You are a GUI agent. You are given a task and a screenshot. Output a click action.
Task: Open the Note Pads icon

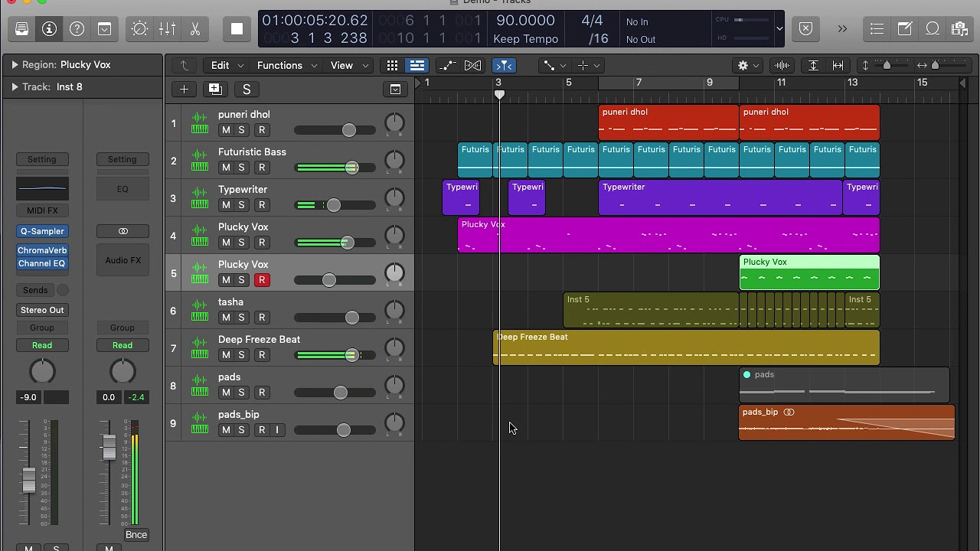click(905, 29)
